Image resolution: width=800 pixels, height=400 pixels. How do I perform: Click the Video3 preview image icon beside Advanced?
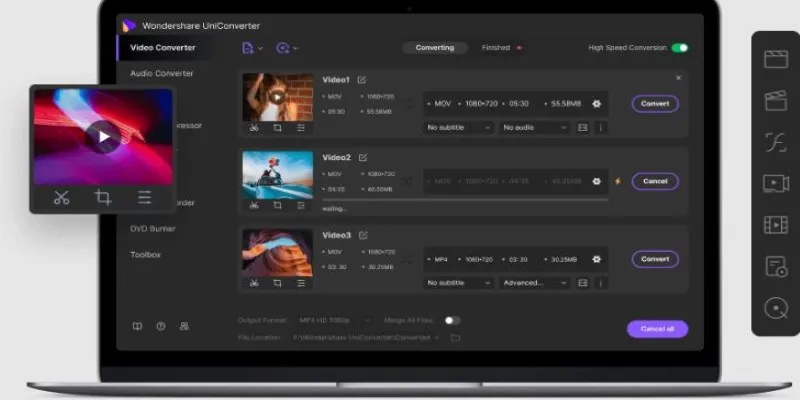click(x=583, y=283)
